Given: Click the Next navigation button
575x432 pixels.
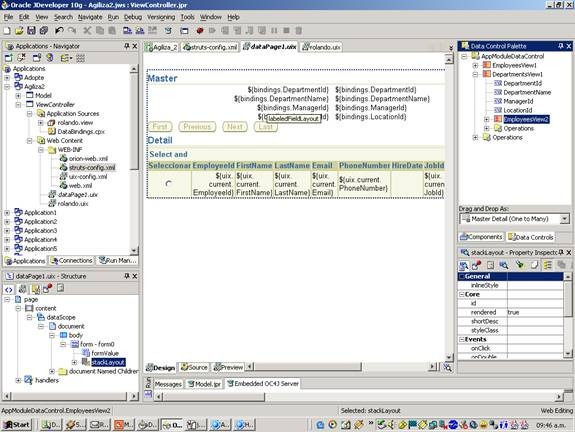Looking at the screenshot, I should (x=235, y=127).
